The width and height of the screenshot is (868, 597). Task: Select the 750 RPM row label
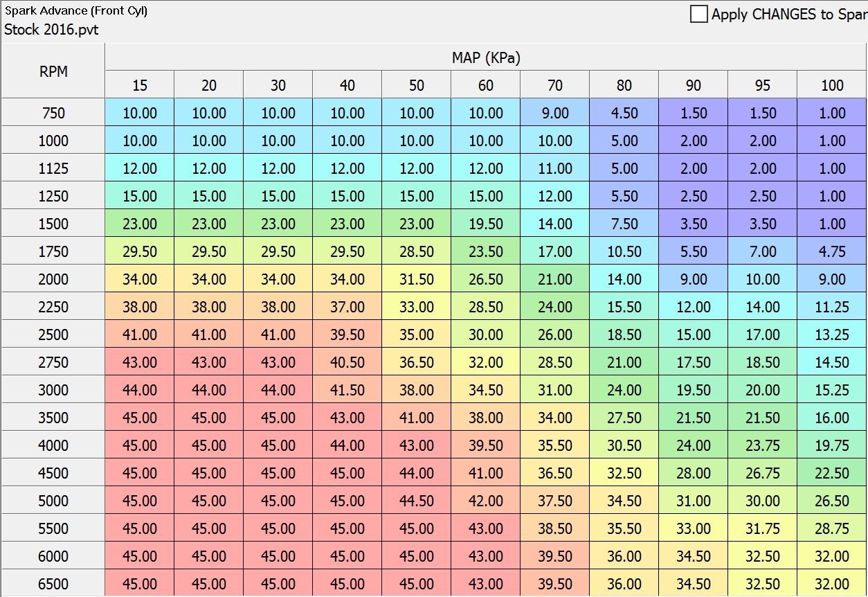(53, 112)
